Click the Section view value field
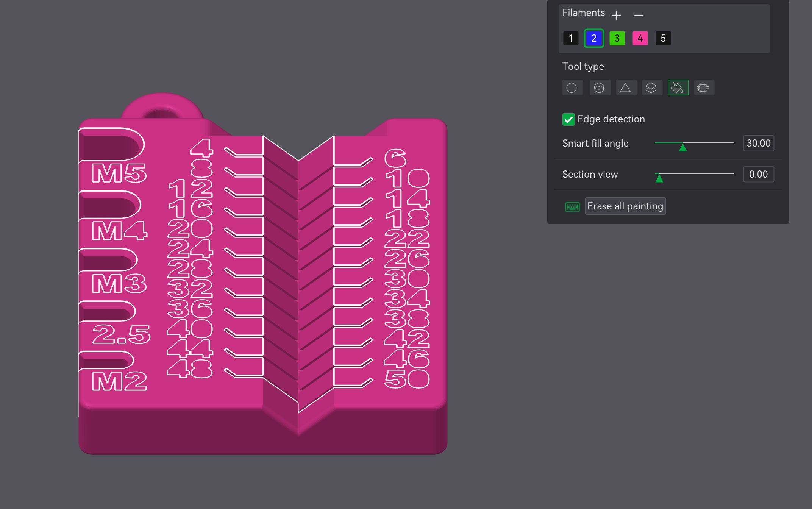 [x=758, y=174]
